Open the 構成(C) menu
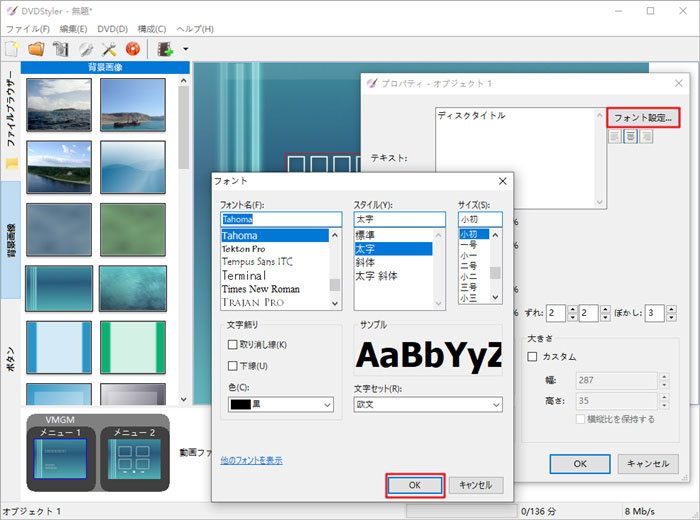This screenshot has width=700, height=520. coord(152,29)
